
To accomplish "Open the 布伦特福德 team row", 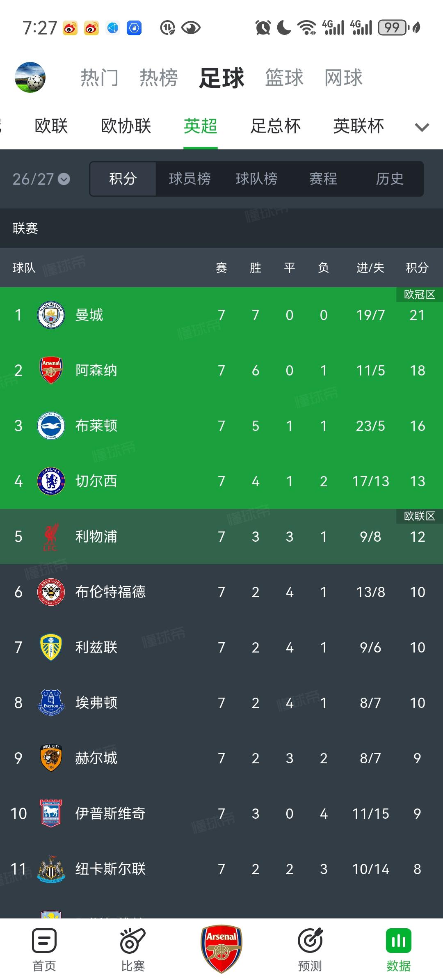I will (x=221, y=592).
